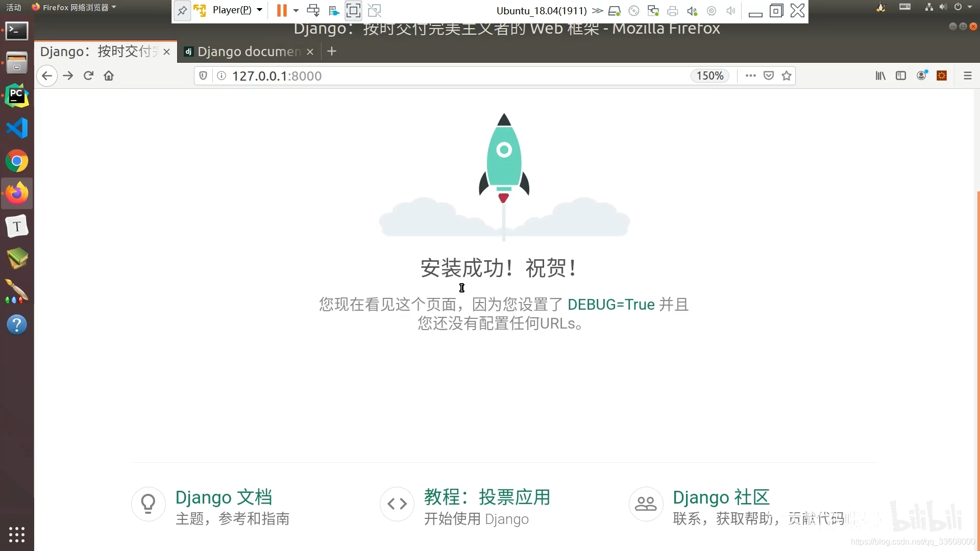Screen dimensions: 980x551
Task: Open Firefox hamburger menu
Action: click(967, 76)
